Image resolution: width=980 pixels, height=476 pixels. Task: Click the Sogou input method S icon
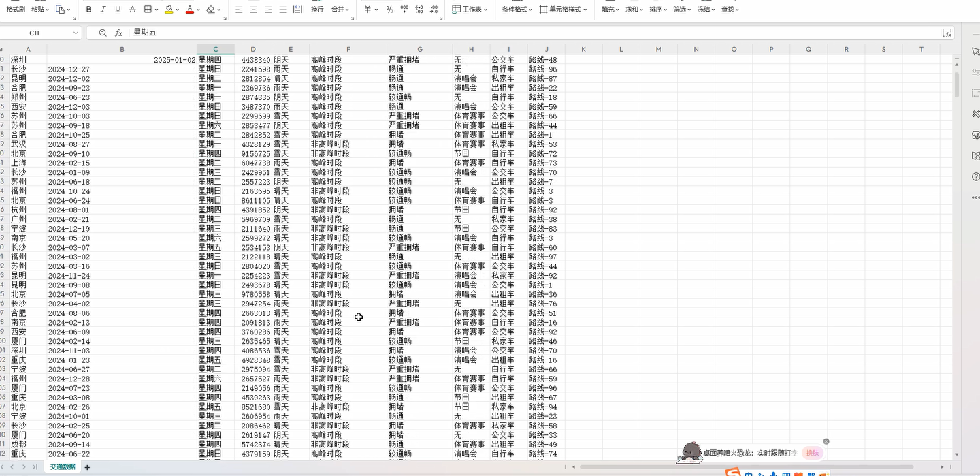click(732, 473)
